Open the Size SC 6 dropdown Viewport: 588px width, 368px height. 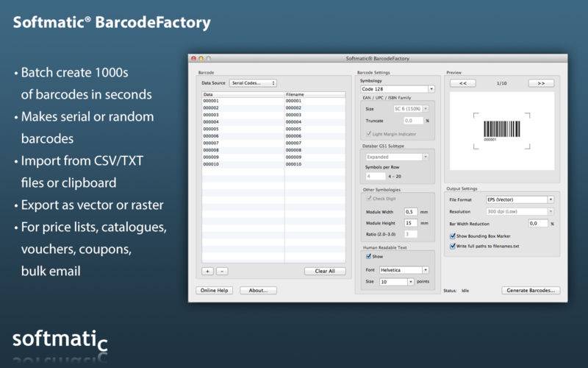(x=411, y=108)
